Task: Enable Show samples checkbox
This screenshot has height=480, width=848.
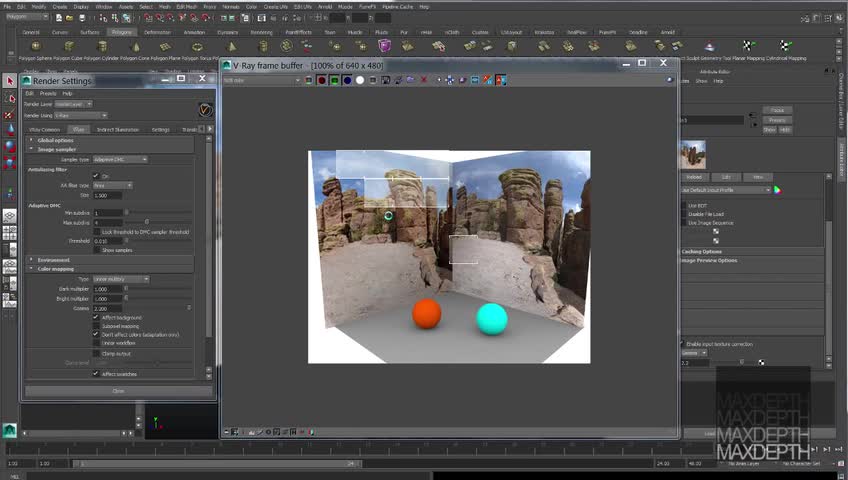Action: click(97, 250)
